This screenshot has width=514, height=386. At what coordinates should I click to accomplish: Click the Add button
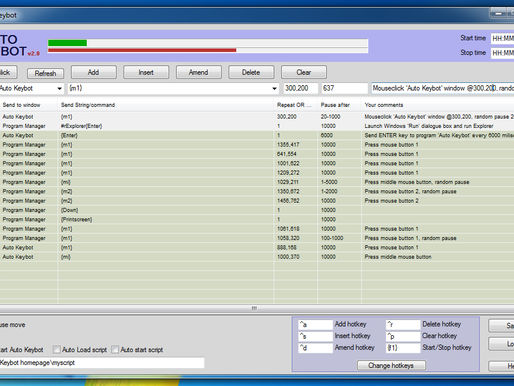point(94,72)
